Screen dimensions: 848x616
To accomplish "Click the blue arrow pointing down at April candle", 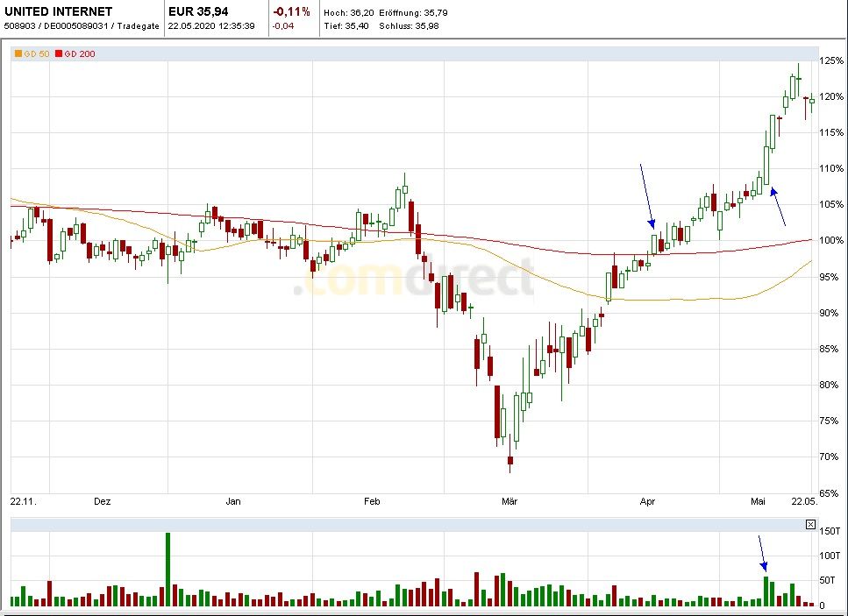I will (x=646, y=195).
